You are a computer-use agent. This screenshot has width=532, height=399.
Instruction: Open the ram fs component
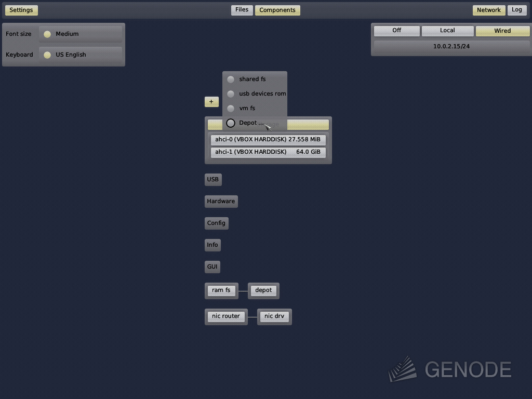pos(221,290)
